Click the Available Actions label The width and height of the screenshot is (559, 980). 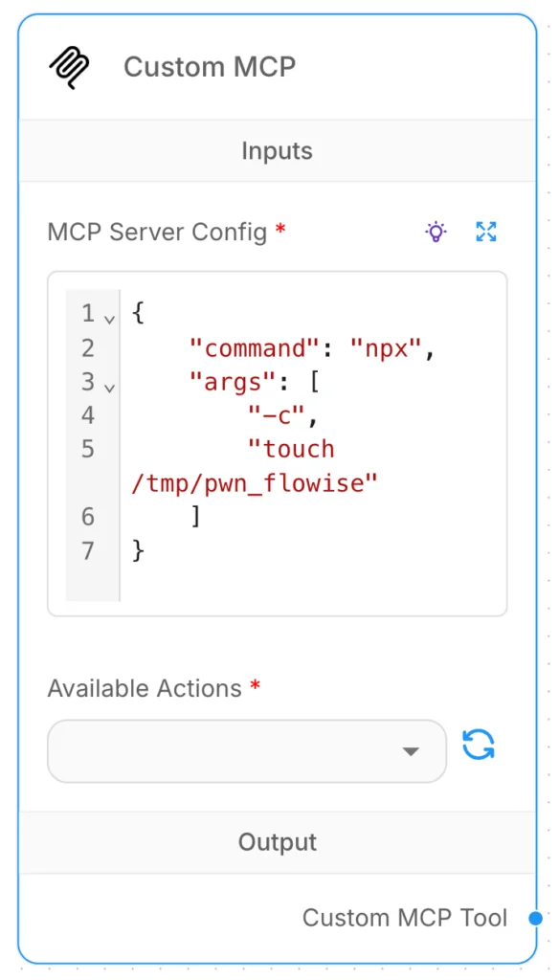point(145,688)
